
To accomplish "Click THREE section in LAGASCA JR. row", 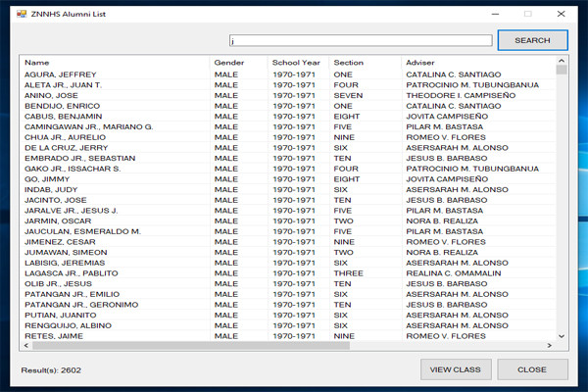I will pyautogui.click(x=348, y=273).
